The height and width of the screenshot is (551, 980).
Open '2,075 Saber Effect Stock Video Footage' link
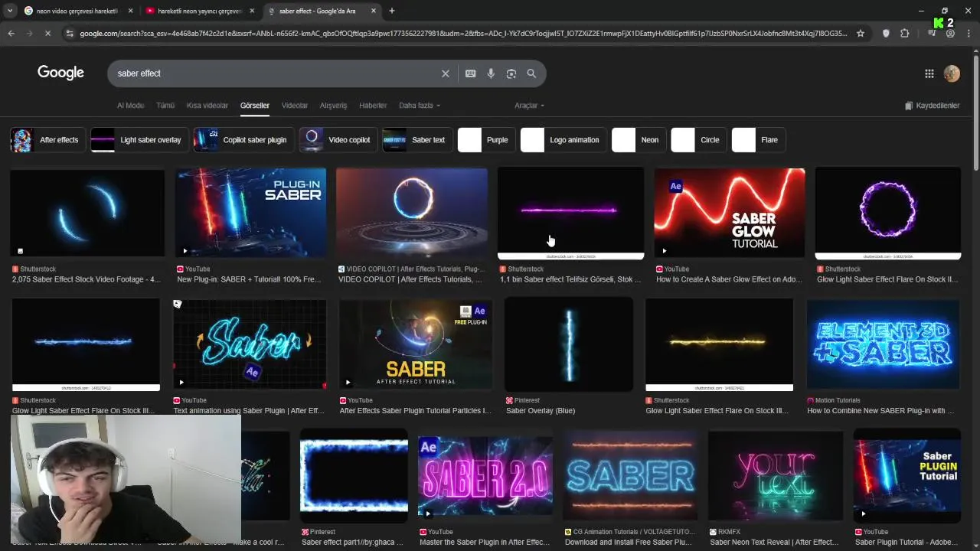(87, 279)
